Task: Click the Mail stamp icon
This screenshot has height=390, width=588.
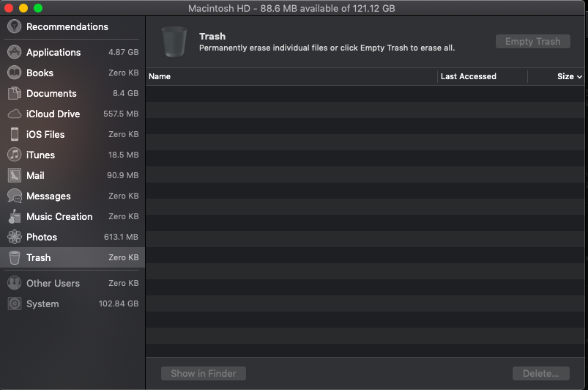Action: [x=14, y=175]
